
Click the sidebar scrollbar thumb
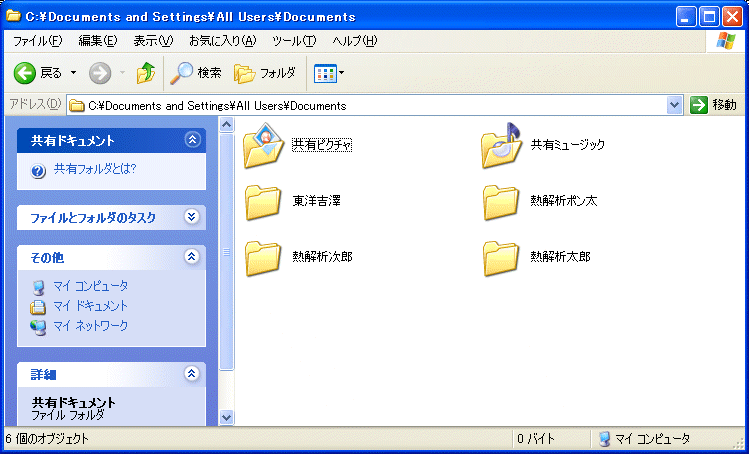(226, 251)
